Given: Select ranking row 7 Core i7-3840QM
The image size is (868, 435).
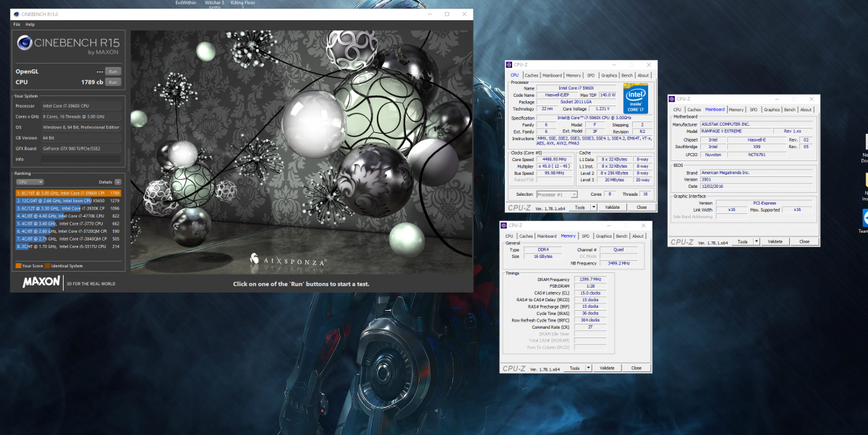Looking at the screenshot, I should tap(68, 238).
